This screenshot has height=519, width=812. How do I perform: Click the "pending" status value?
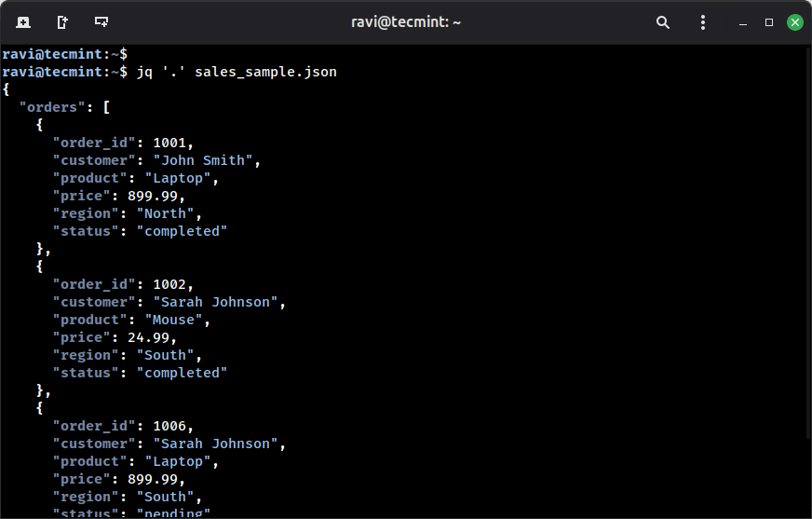173,513
